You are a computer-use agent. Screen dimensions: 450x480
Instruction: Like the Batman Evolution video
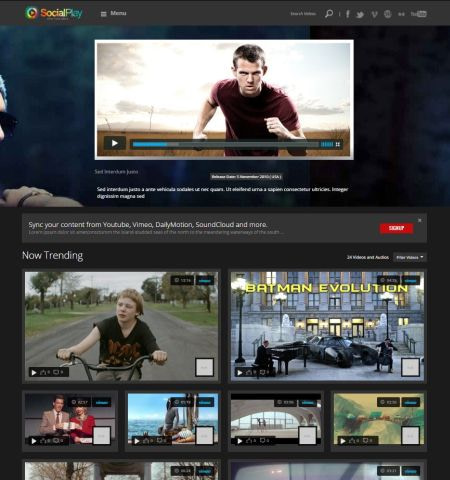coord(251,372)
